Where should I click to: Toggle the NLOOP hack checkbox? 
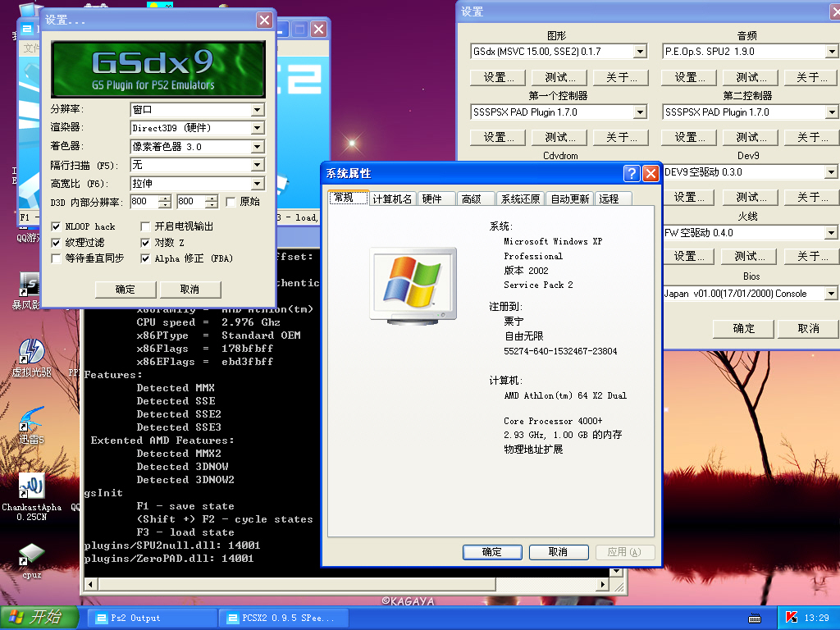pos(56,226)
